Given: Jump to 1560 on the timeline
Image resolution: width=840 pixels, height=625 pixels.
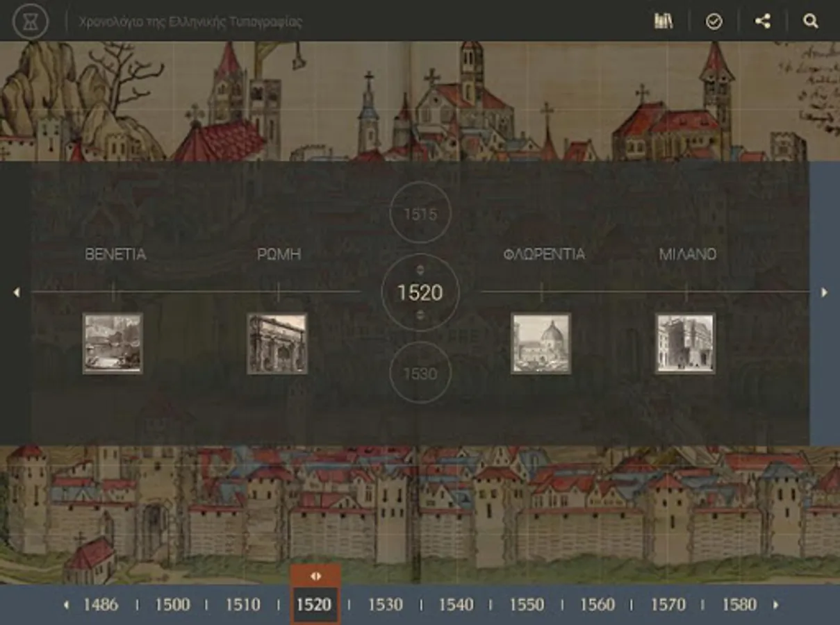Looking at the screenshot, I should (x=598, y=604).
